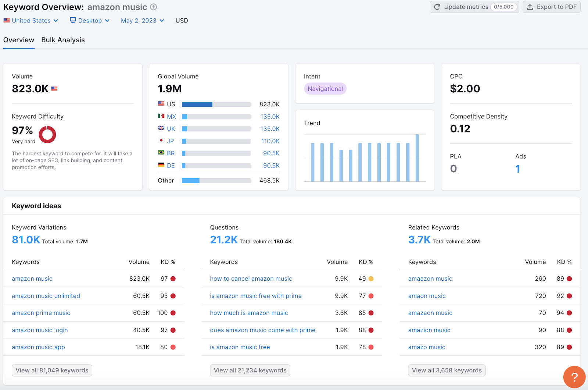Click the tallest bar in the Trend chart
Viewport: 588px width, 390px height.
417,158
